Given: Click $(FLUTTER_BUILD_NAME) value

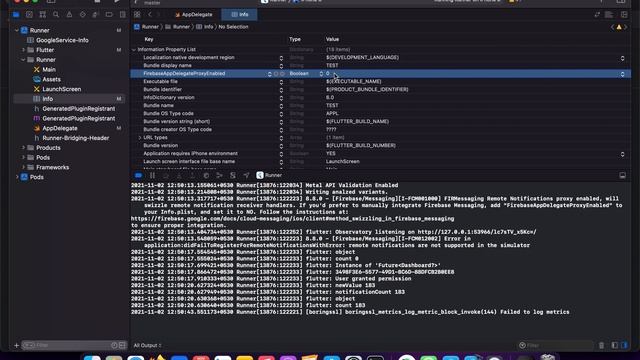Looking at the screenshot, I should click(357, 121).
